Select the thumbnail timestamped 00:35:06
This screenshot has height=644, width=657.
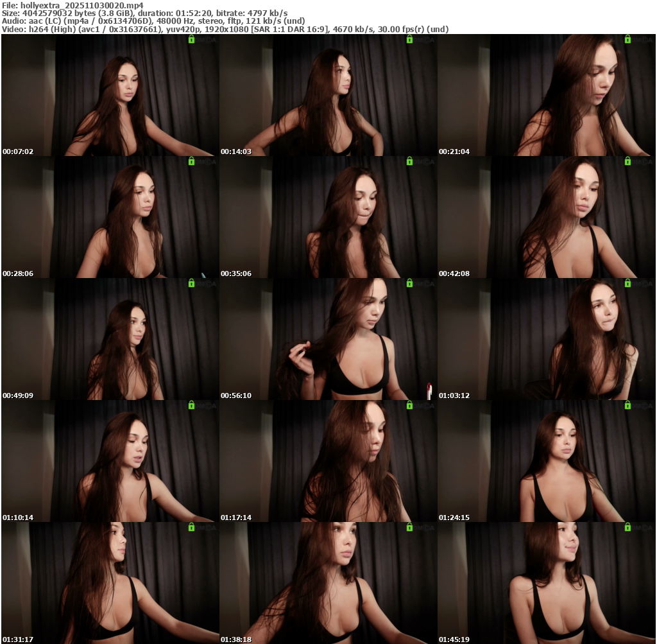328,217
